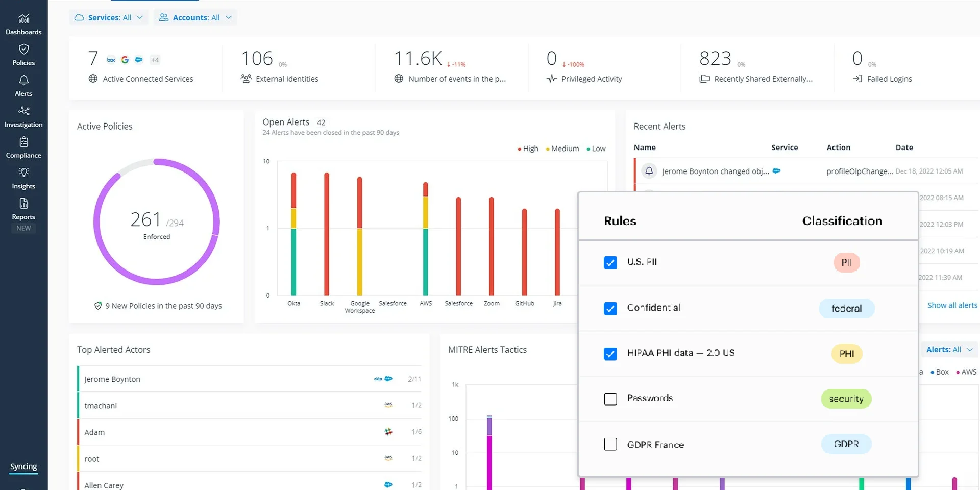Click the Rules column header

[x=620, y=221]
